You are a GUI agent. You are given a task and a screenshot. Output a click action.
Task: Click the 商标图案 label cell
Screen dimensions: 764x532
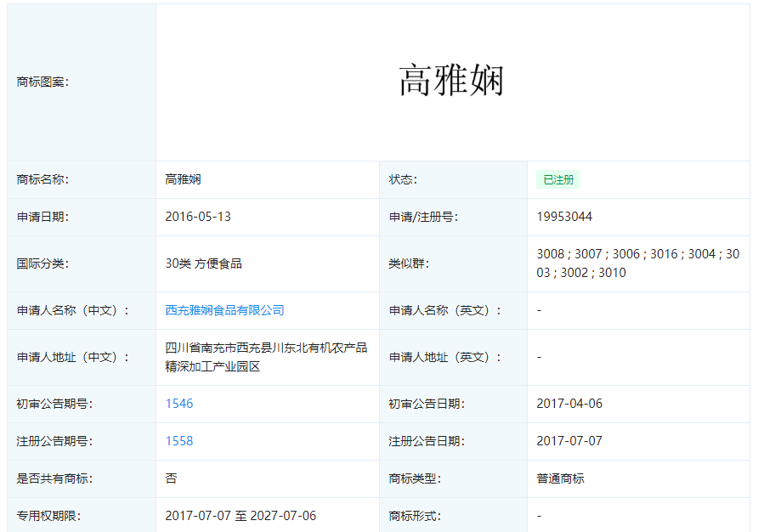click(82, 82)
